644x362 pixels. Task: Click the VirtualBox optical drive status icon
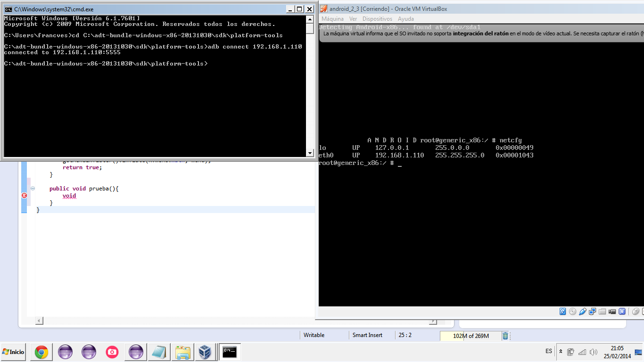[x=572, y=312]
